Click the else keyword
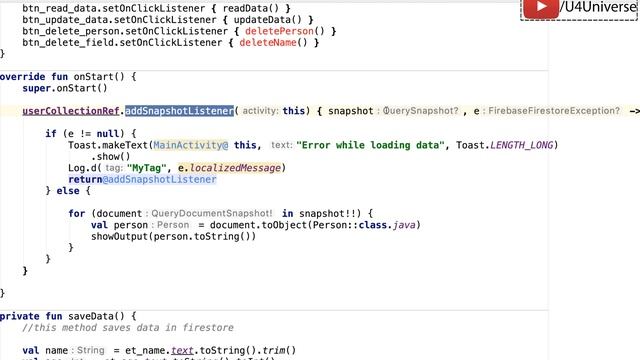The height and width of the screenshot is (360, 640). coord(68,191)
